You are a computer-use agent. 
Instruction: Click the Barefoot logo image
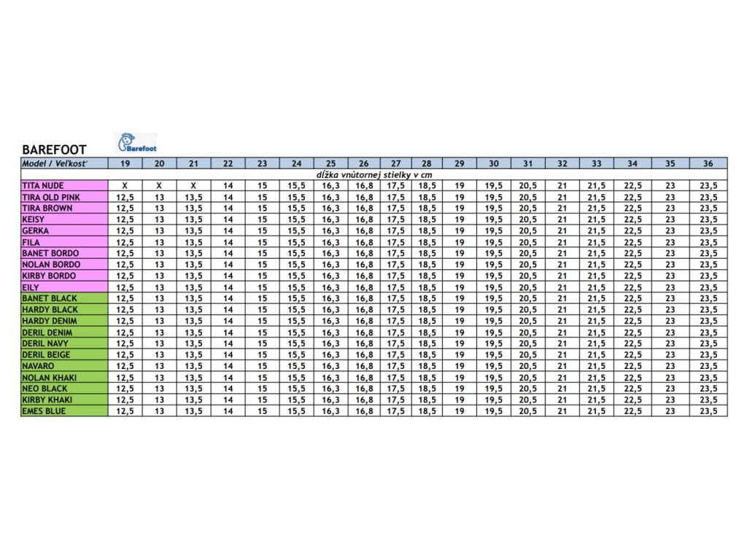[136, 143]
